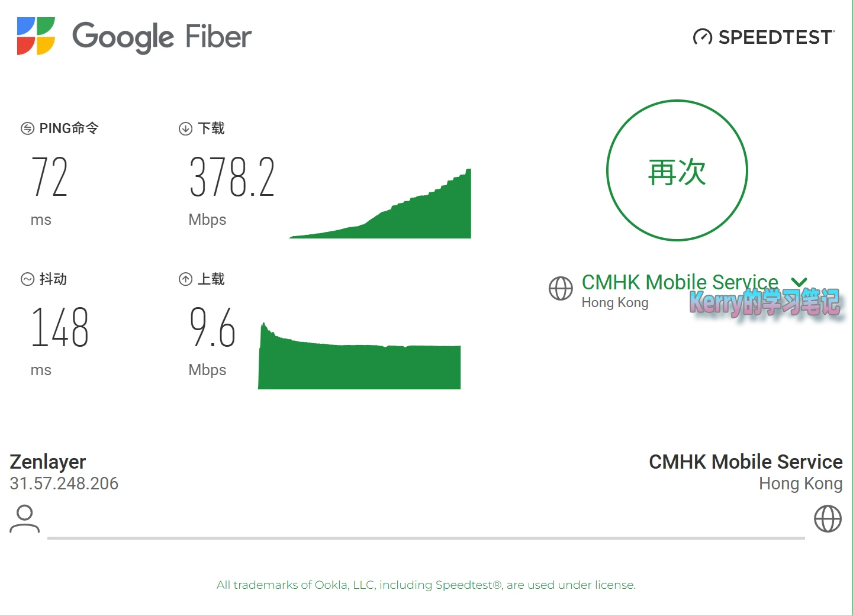Image resolution: width=853 pixels, height=616 pixels.
Task: Click the Speedtest gauge icon
Action: click(703, 37)
